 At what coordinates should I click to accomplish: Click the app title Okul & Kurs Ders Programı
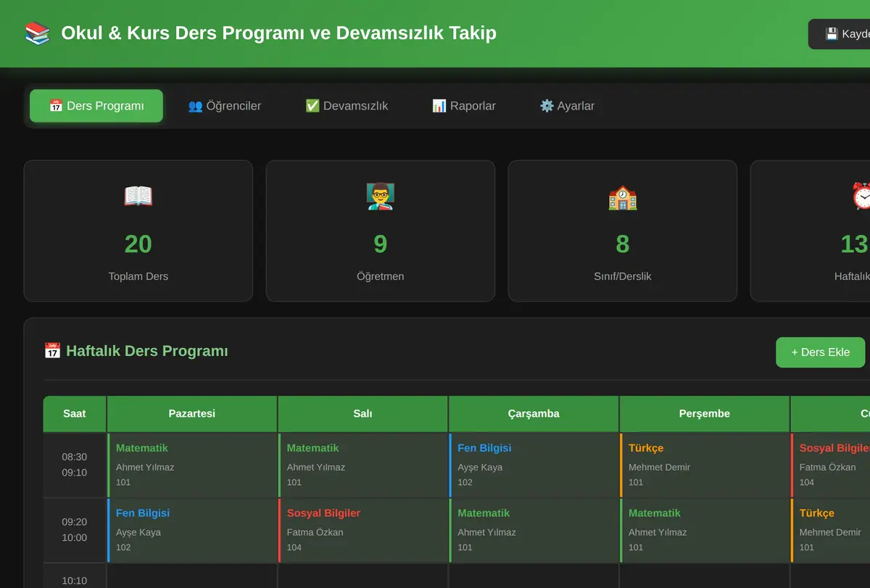[279, 33]
